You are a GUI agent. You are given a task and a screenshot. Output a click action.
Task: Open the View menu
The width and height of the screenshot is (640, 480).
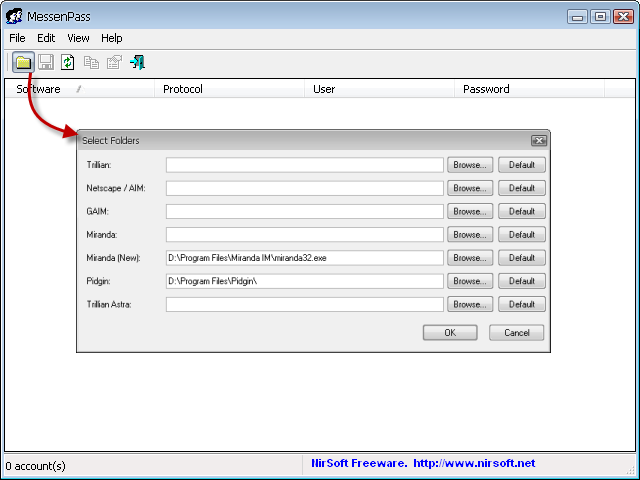78,38
